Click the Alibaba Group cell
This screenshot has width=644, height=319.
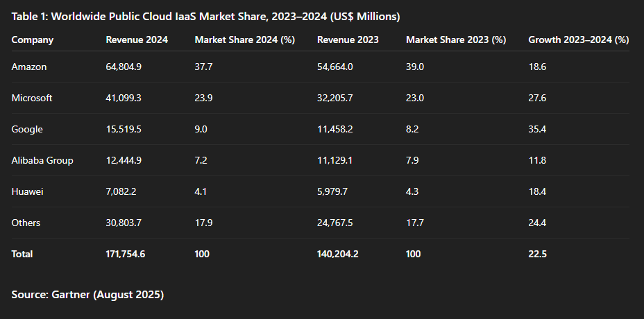tap(42, 160)
